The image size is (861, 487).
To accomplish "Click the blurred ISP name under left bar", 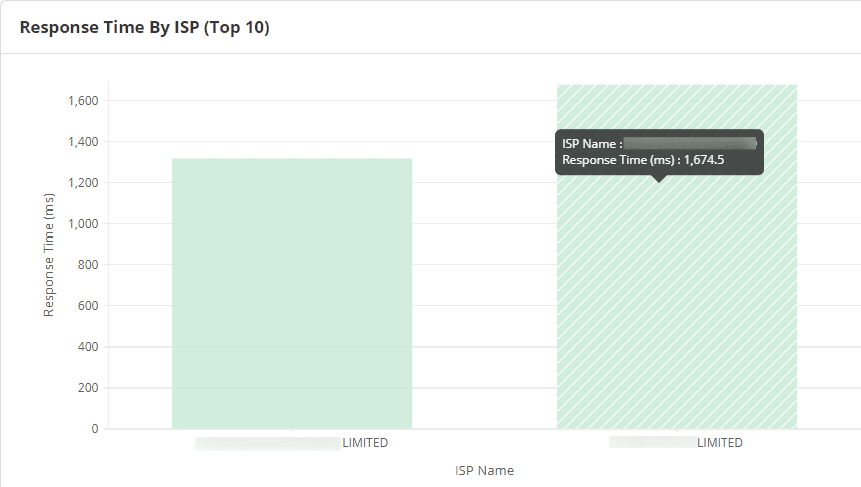I will click(x=267, y=443).
